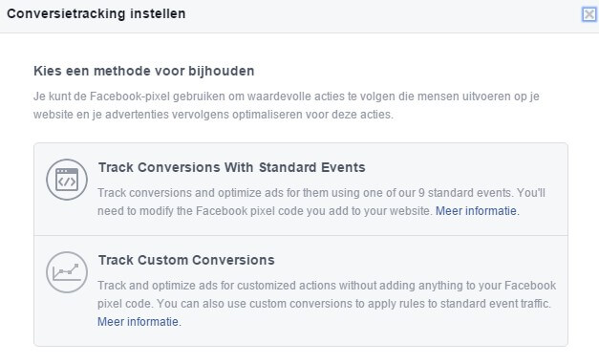Click the standard event traffic sentence

pyautogui.click(x=354, y=304)
